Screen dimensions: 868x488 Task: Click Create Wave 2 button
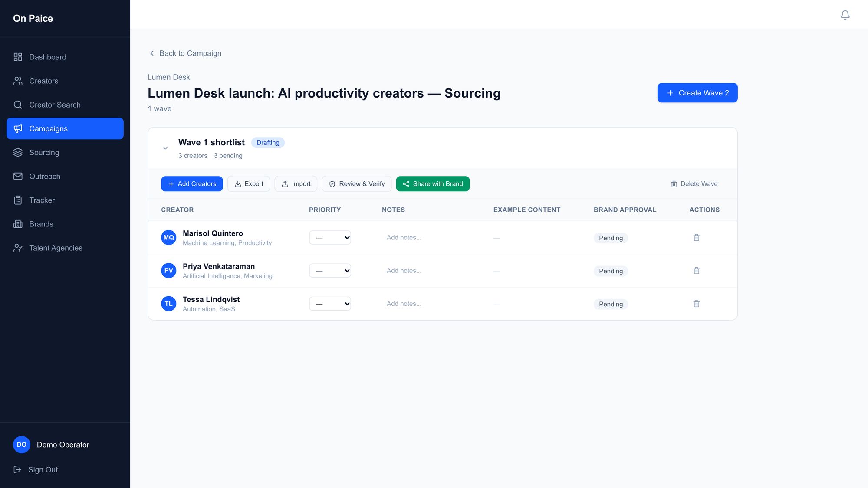697,93
